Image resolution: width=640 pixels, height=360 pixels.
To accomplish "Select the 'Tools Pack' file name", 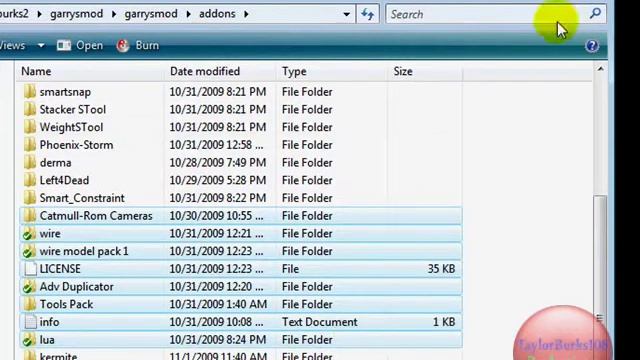I will 66,304.
